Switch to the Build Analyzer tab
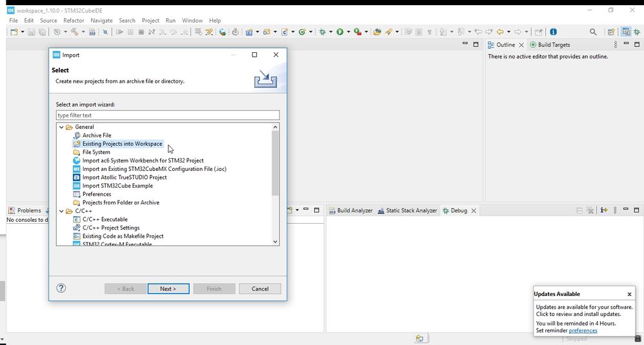Viewport: 644px width, 345px height. (351, 210)
